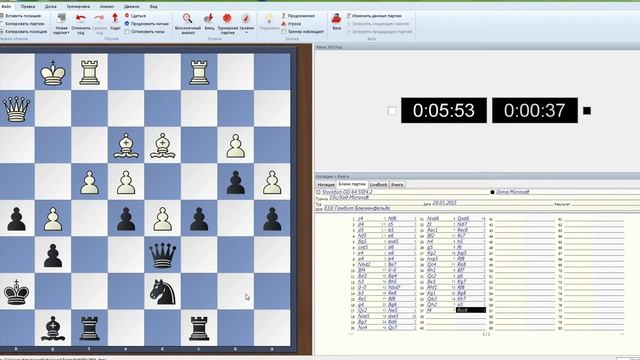Switch to the Книга tab
The image size is (640, 360).
pos(397,184)
